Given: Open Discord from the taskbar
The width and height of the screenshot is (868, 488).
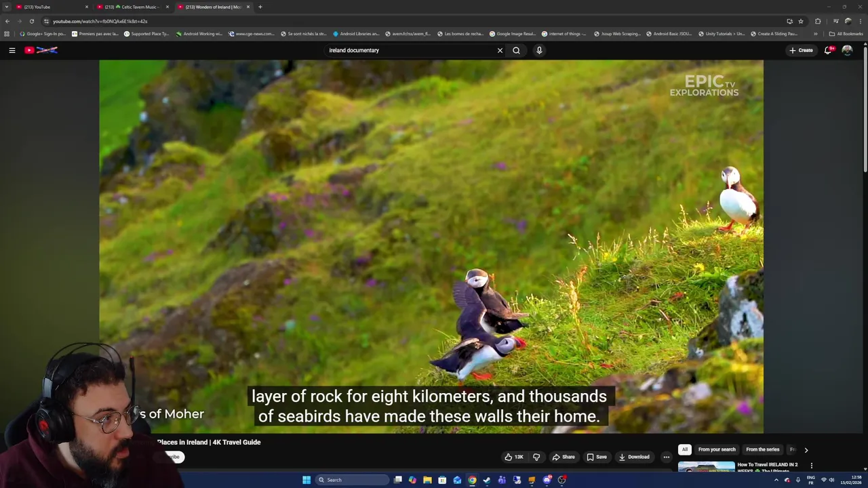Looking at the screenshot, I should [x=547, y=480].
